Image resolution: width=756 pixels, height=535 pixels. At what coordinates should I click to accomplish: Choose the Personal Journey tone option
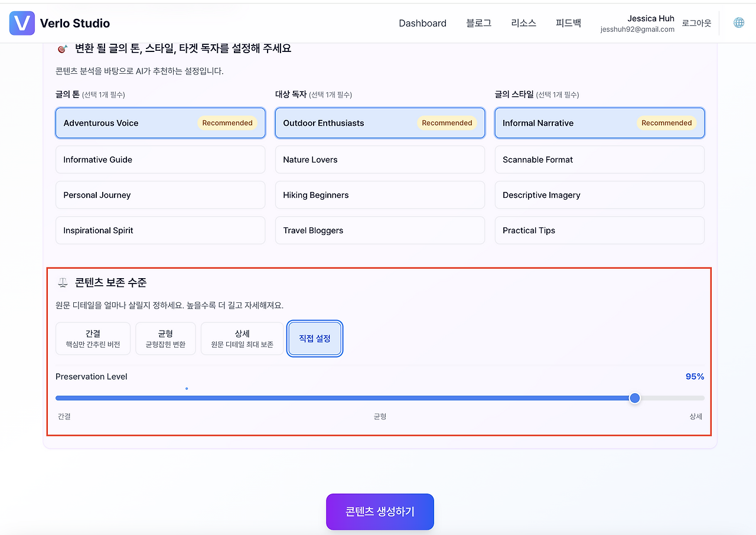point(159,195)
